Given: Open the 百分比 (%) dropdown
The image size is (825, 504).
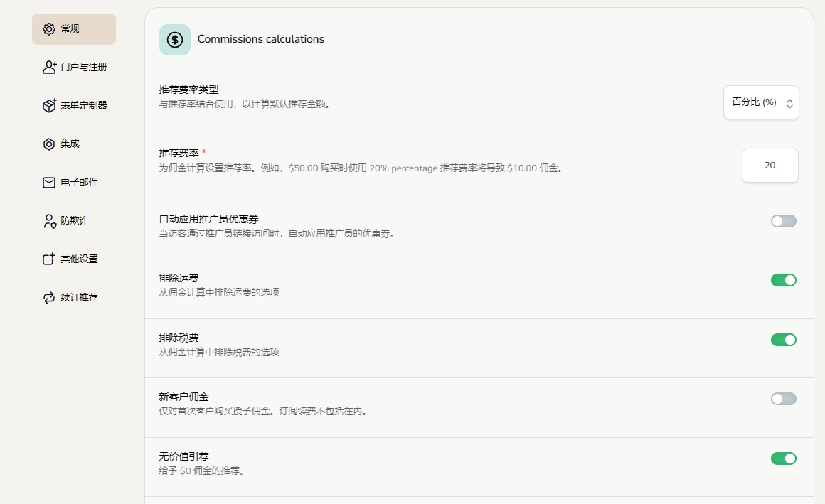Looking at the screenshot, I should pos(761,102).
